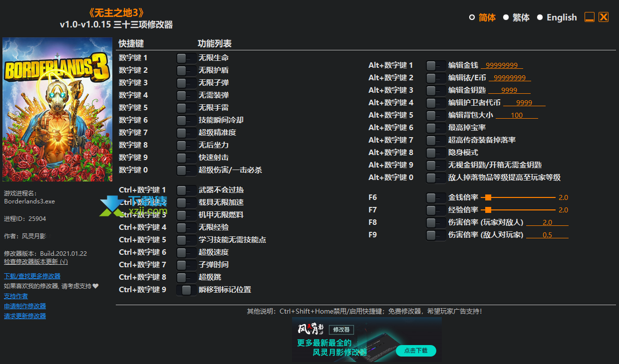Enable 载具无限加速 switch
619x364 pixels.
pyautogui.click(x=186, y=202)
